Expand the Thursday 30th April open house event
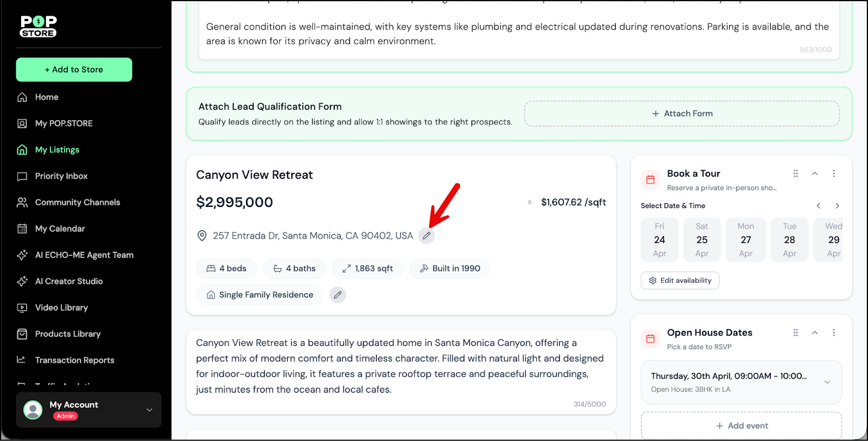This screenshot has height=441, width=868. point(827,382)
